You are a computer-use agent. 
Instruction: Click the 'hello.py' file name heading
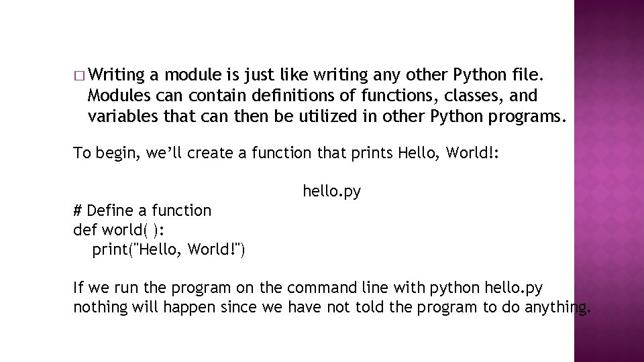(x=332, y=192)
